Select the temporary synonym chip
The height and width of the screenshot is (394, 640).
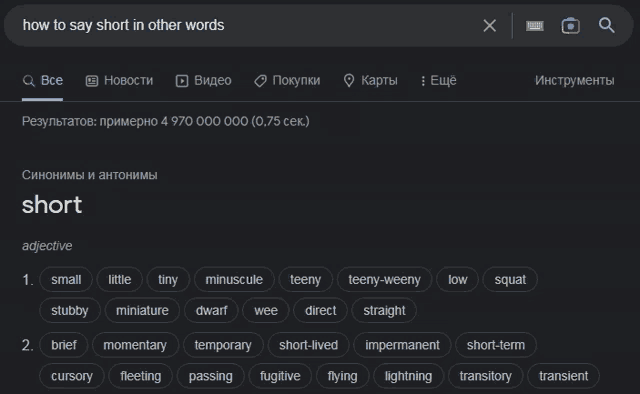223,345
